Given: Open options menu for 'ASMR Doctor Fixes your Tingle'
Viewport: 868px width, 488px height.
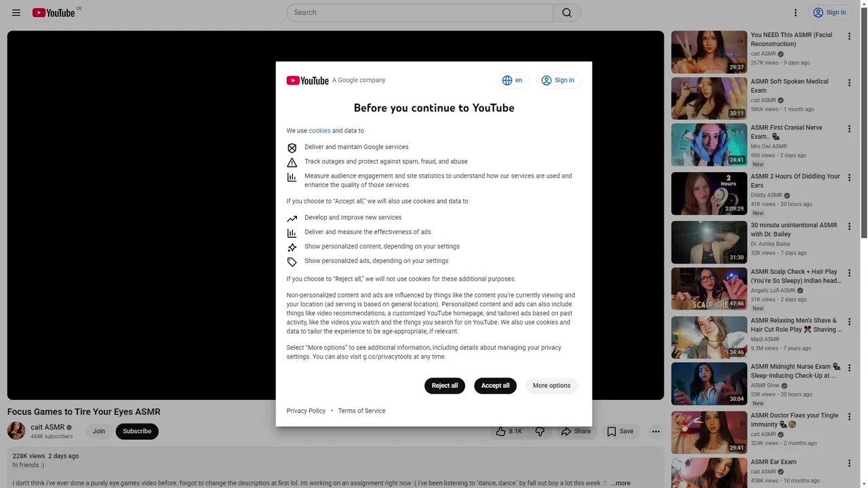Looking at the screenshot, I should [849, 417].
